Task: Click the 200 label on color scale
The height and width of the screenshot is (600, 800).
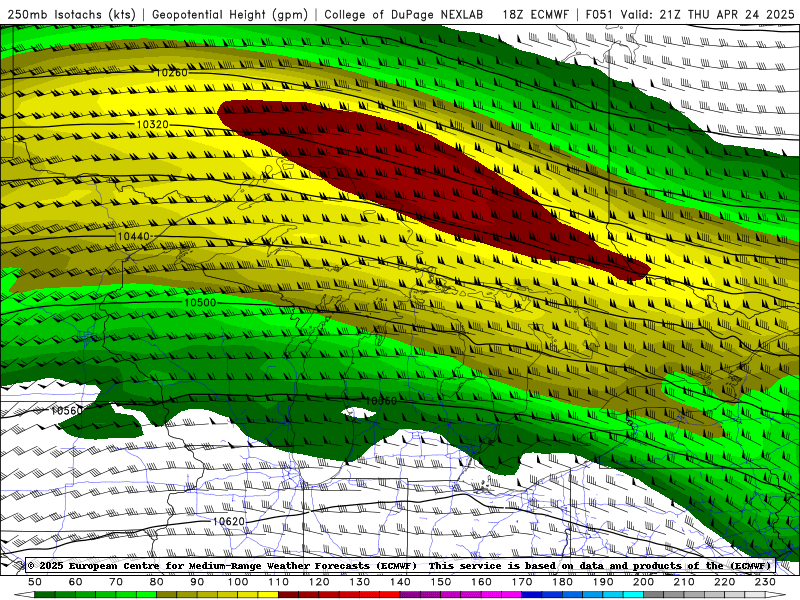Action: point(643,582)
